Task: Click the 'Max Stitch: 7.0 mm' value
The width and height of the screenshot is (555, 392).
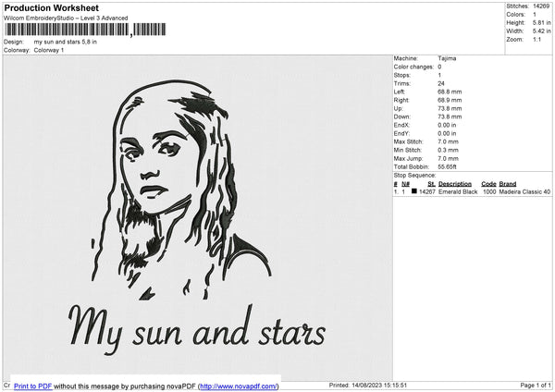Action: 448,141
